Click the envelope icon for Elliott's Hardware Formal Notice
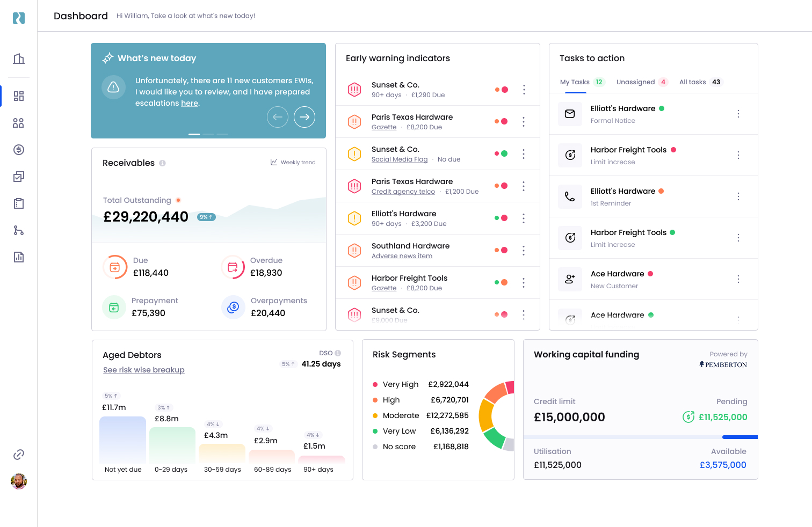This screenshot has height=527, width=812. (x=570, y=114)
